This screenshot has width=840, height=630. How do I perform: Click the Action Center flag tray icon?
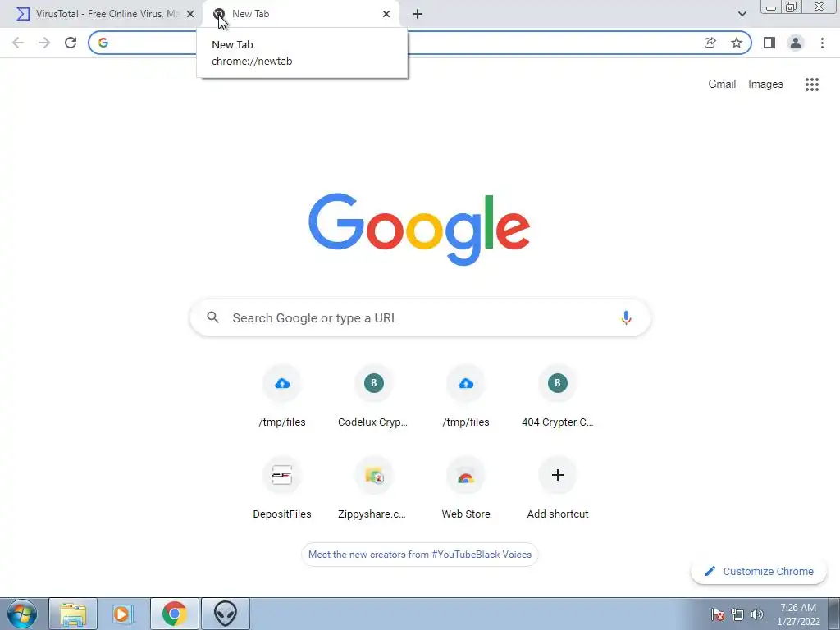point(718,614)
